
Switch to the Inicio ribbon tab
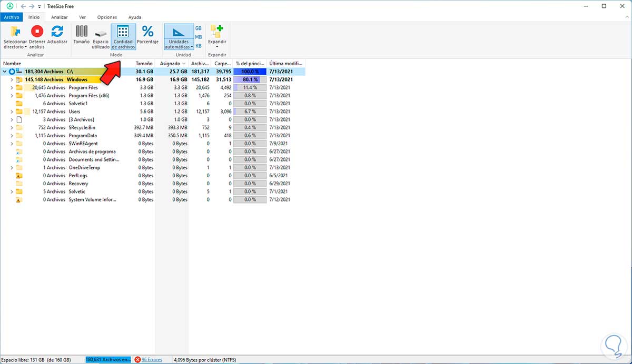pyautogui.click(x=34, y=17)
